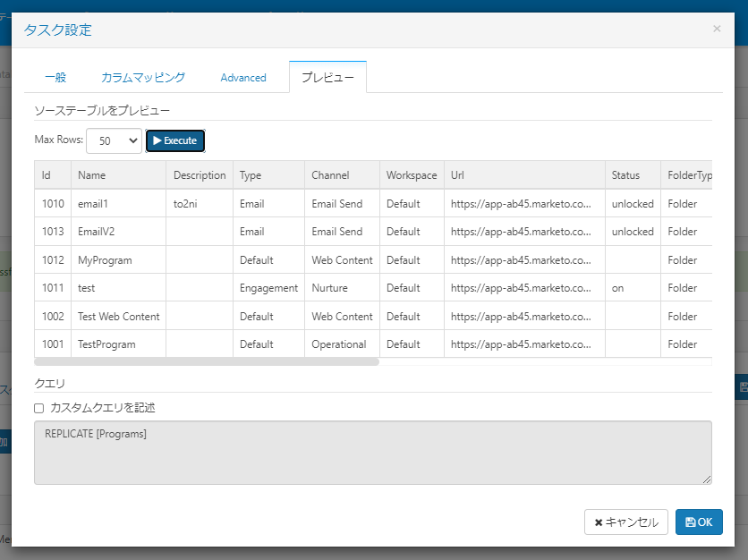Click the 'on' status cell
Image resolution: width=748 pixels, height=560 pixels.
tap(633, 288)
